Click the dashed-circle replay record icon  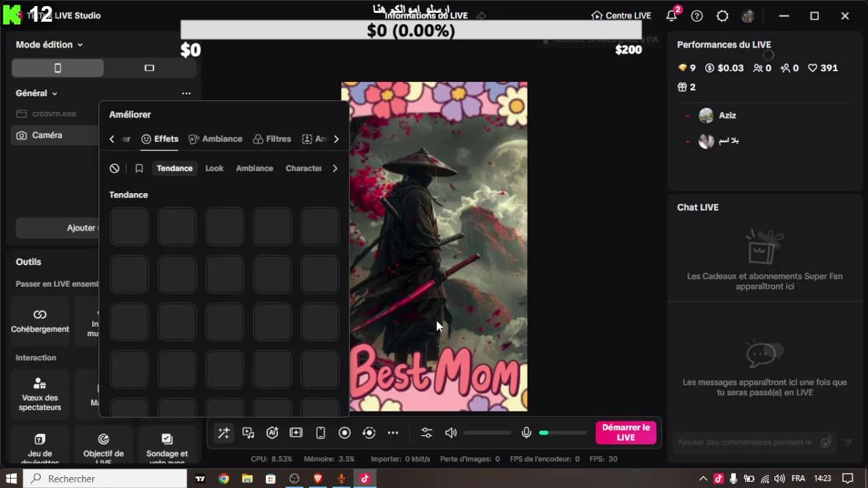click(x=369, y=433)
